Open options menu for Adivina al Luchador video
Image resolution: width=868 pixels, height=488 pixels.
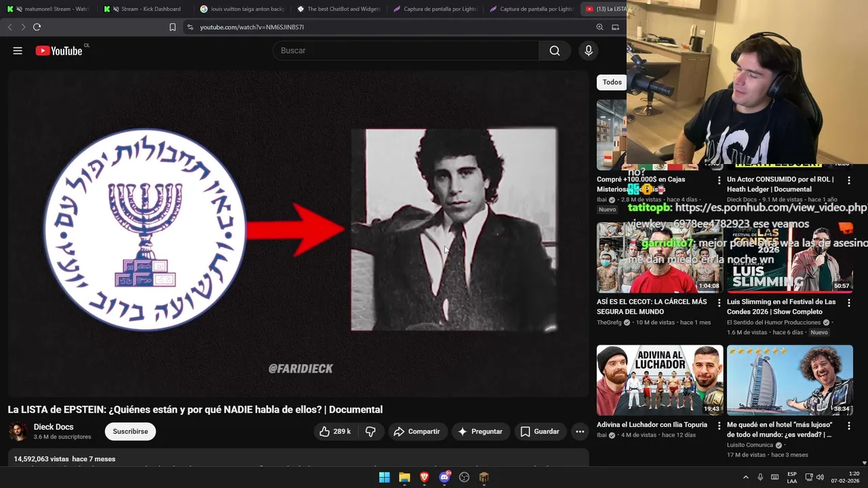(x=719, y=426)
